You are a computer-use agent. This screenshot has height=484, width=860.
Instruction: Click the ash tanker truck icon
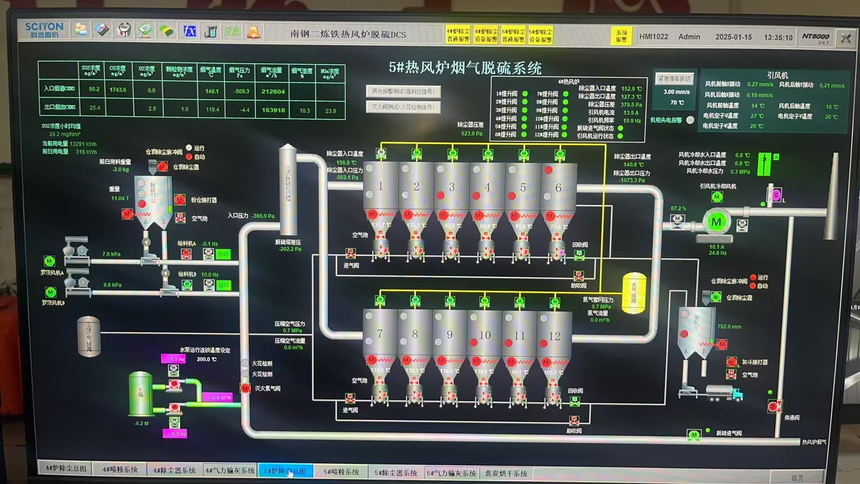(724, 392)
